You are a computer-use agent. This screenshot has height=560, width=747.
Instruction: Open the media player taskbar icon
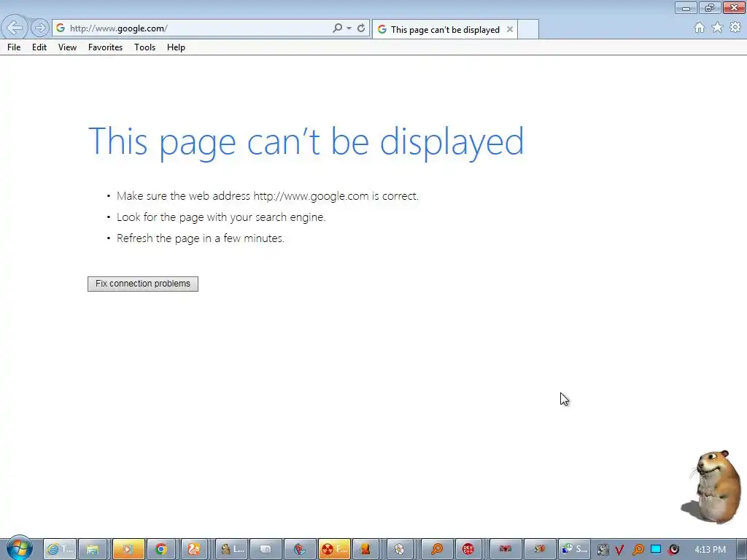tap(128, 549)
